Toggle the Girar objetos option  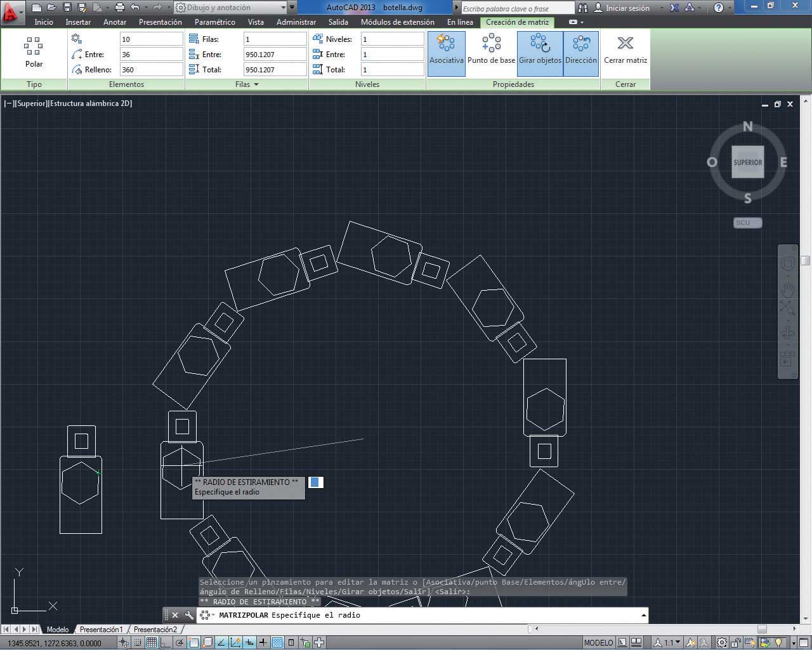pos(540,51)
